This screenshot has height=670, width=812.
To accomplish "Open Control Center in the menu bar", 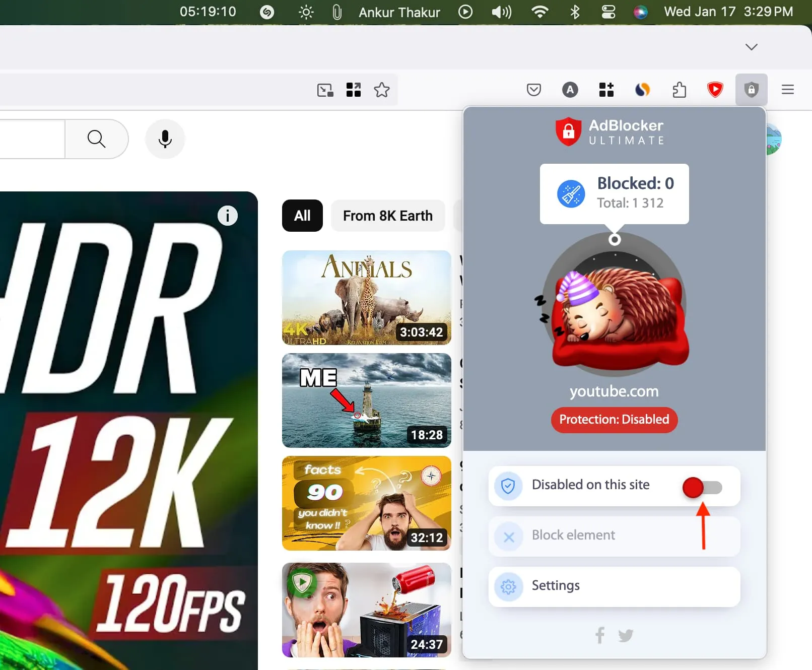I will tap(608, 12).
